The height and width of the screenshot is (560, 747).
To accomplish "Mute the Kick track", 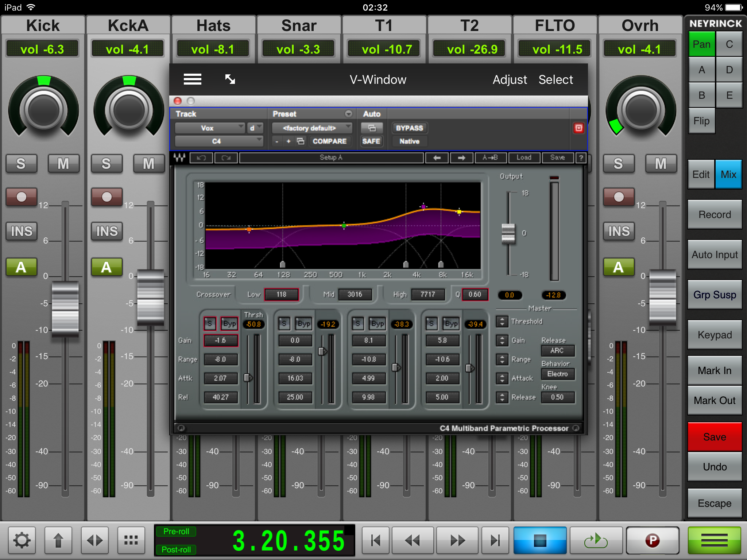I will tap(63, 163).
